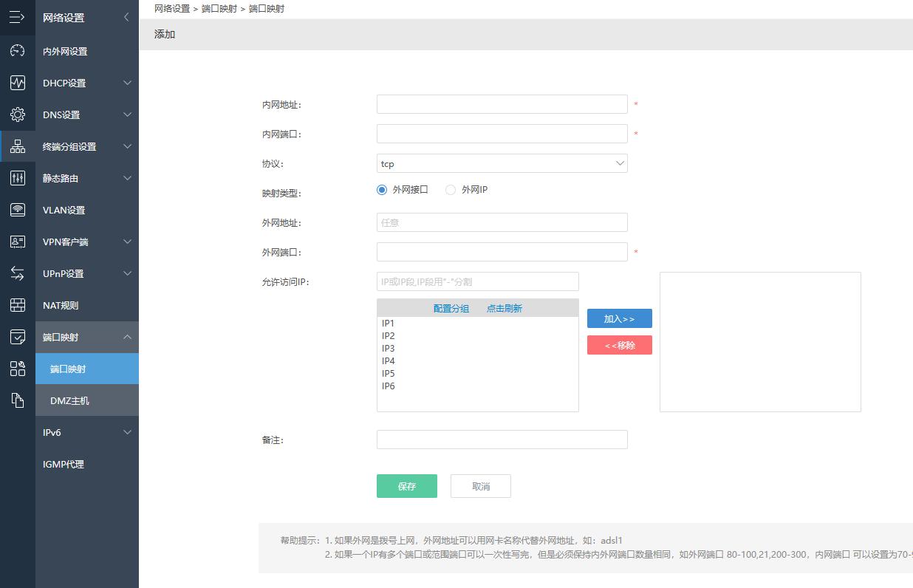
Task: Click the 点击刷新 refresh link
Action: coord(504,308)
